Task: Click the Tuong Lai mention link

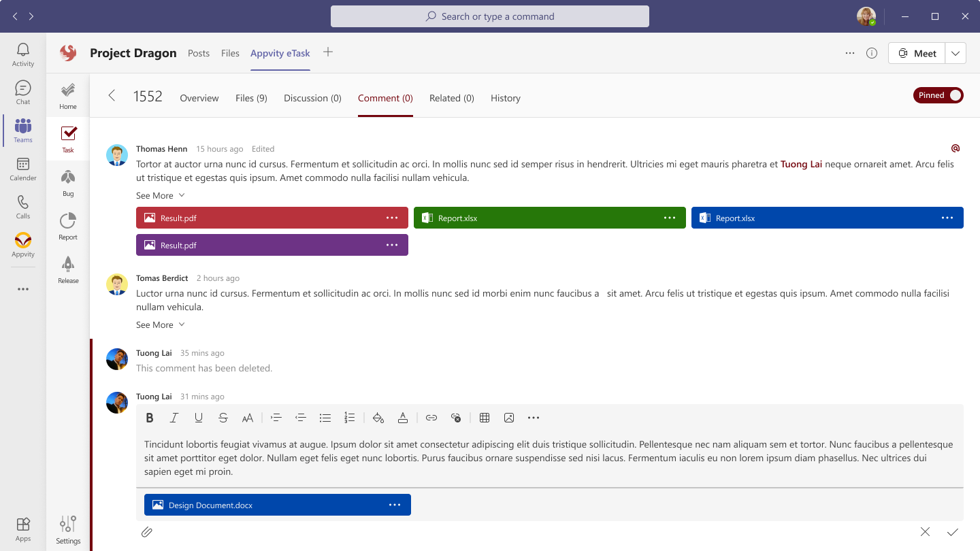Action: [801, 164]
